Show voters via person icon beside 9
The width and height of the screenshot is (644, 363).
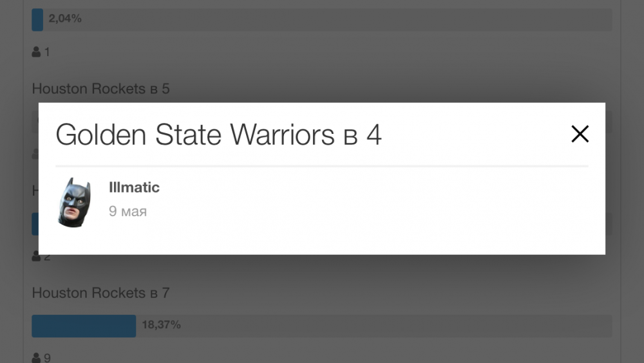tap(36, 358)
